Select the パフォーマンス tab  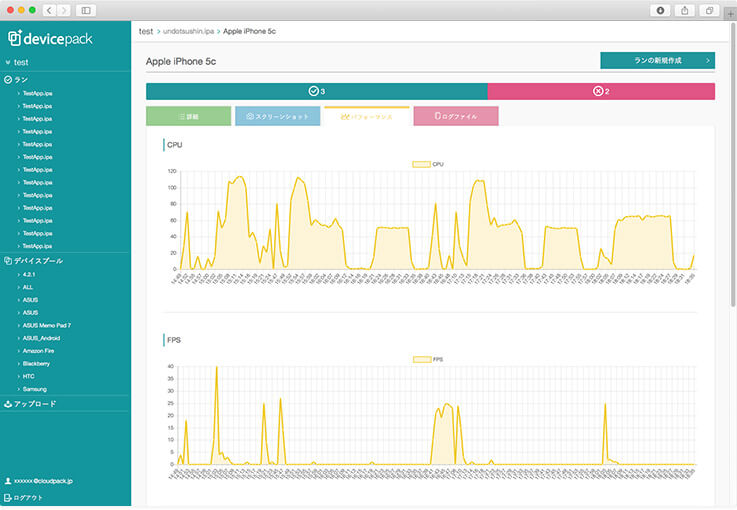point(367,116)
